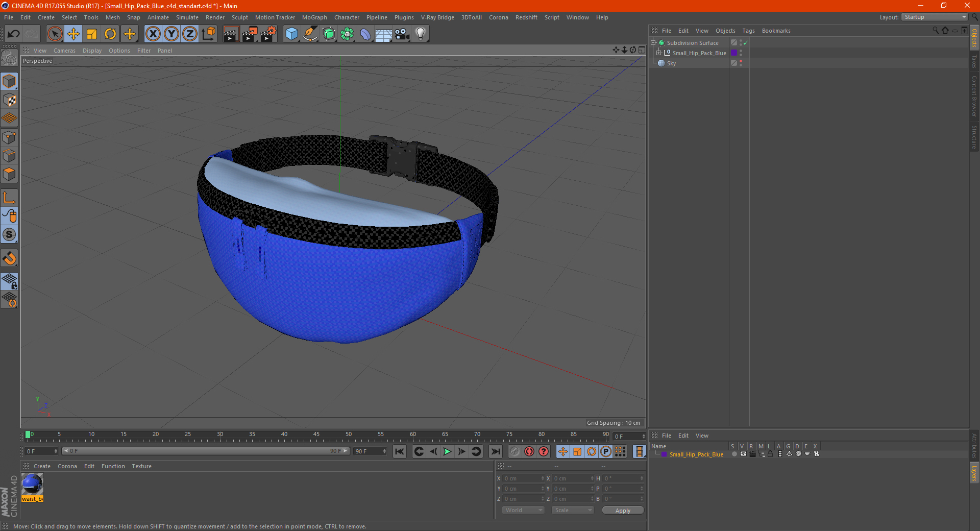980x531 pixels.
Task: Go to end of animation
Action: tap(495, 451)
